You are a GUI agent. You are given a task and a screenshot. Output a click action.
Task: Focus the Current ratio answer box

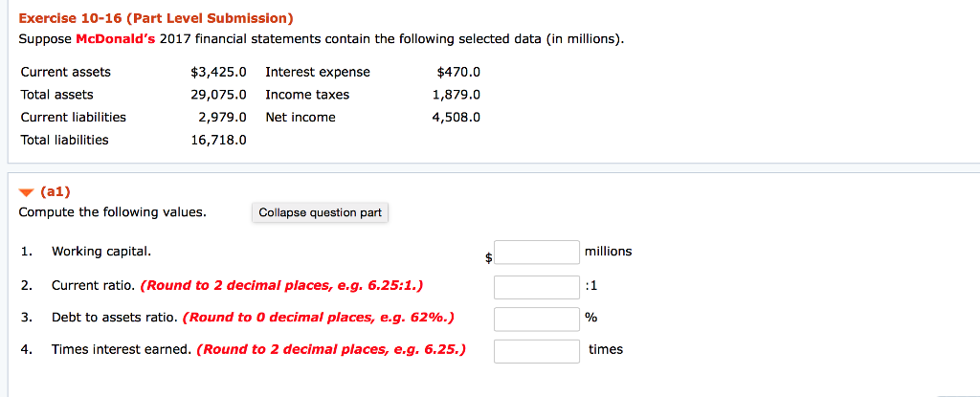point(536,286)
